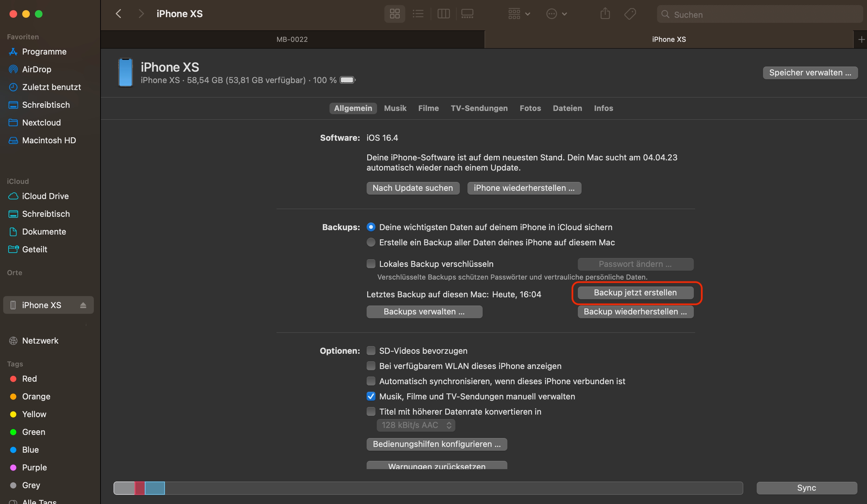Click Passwort ändern button

636,264
